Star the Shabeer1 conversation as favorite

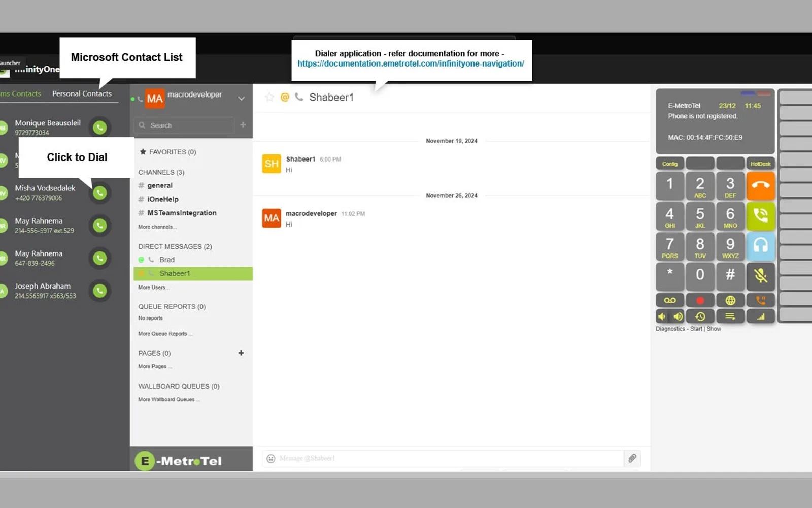tap(269, 97)
